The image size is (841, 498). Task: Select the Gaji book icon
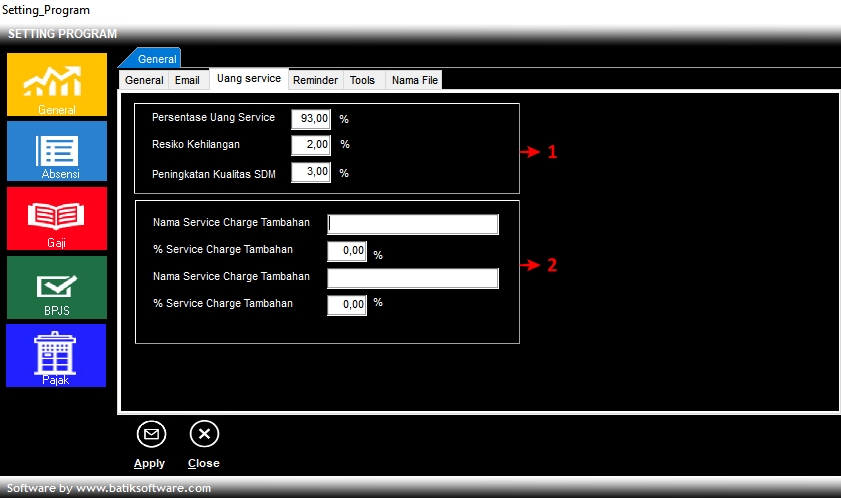(x=56, y=218)
